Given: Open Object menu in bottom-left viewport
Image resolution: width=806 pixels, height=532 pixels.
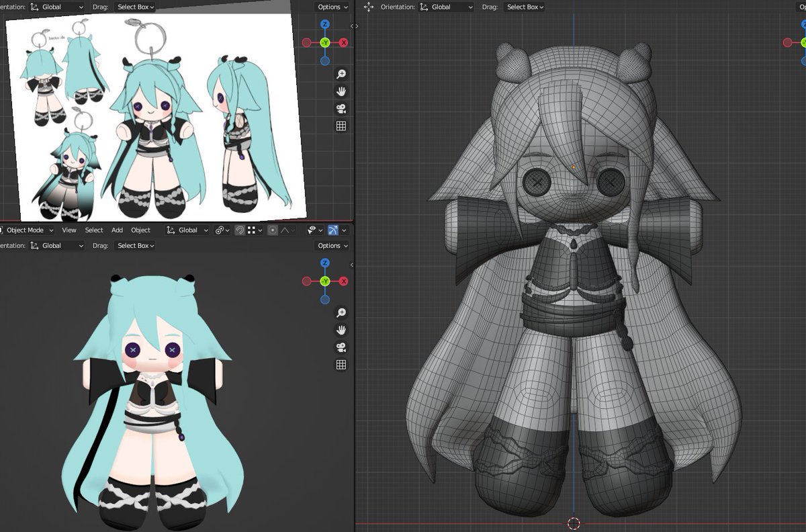Looking at the screenshot, I should (140, 230).
